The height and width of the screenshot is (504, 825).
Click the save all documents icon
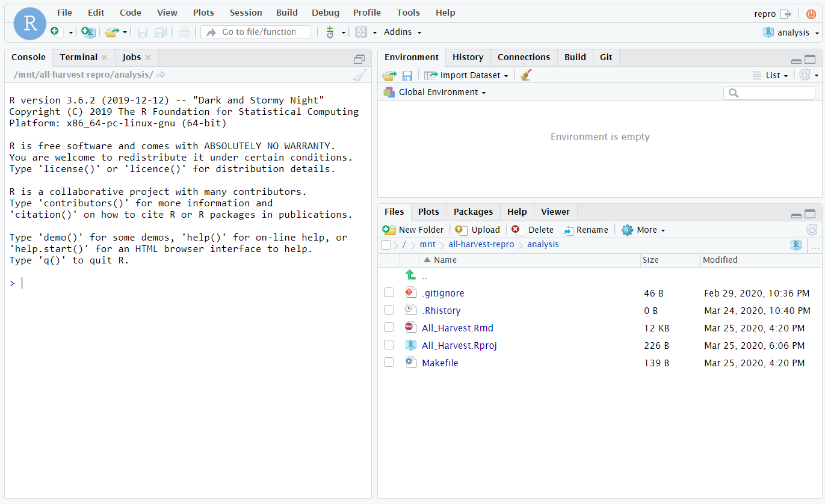[161, 32]
